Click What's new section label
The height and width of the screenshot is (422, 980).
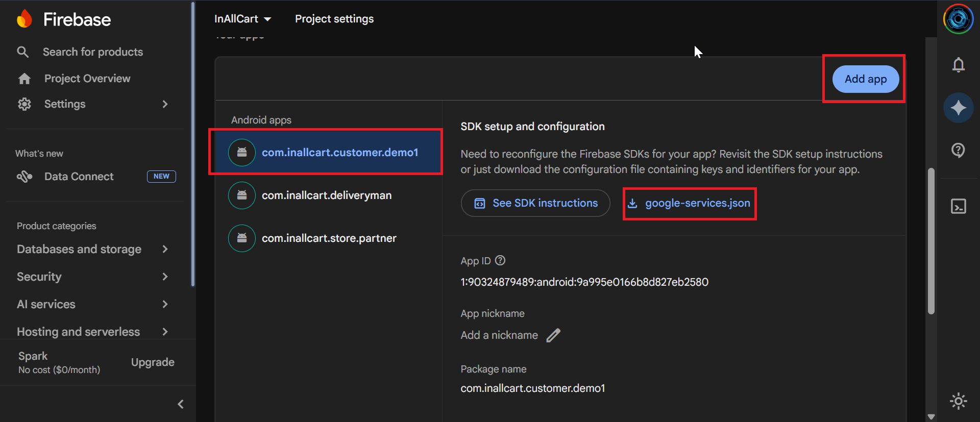[39, 154]
